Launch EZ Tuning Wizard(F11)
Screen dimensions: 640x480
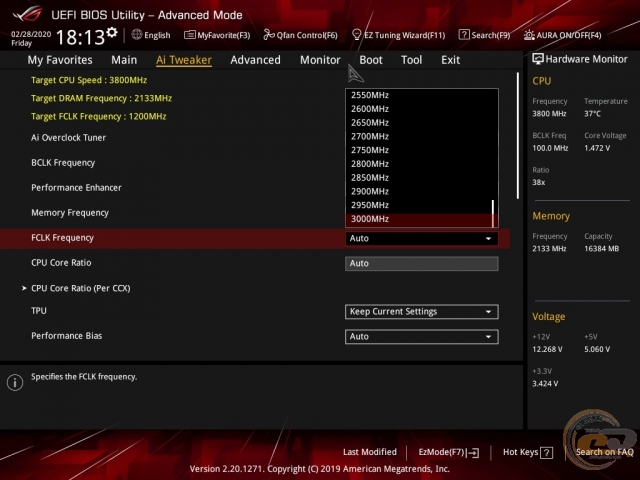point(398,35)
